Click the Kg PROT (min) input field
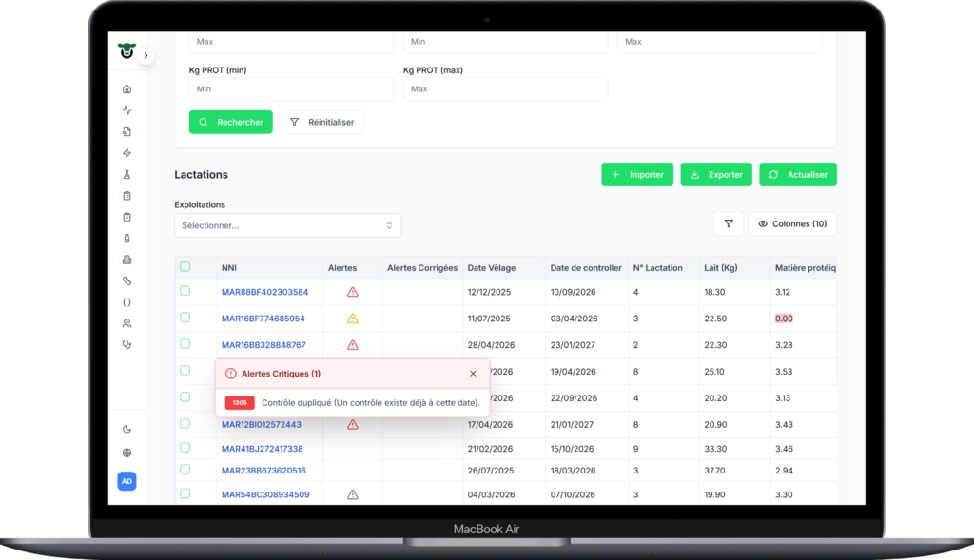 point(291,88)
